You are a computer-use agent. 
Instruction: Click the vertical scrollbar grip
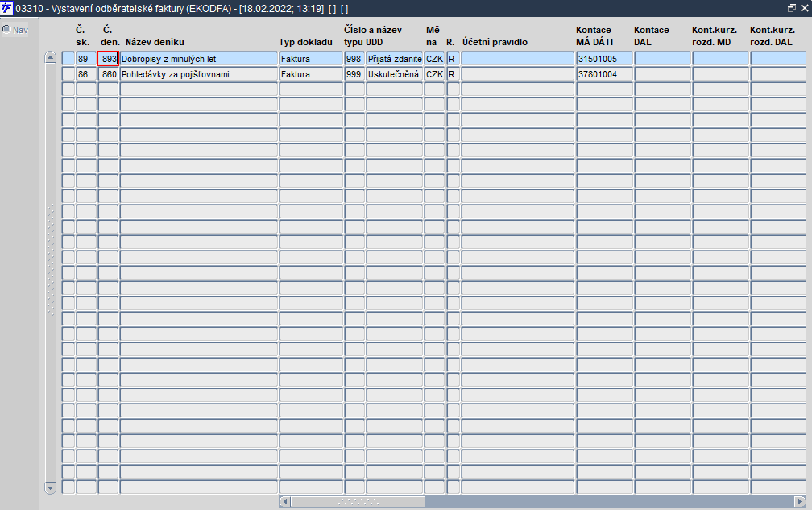click(x=50, y=260)
